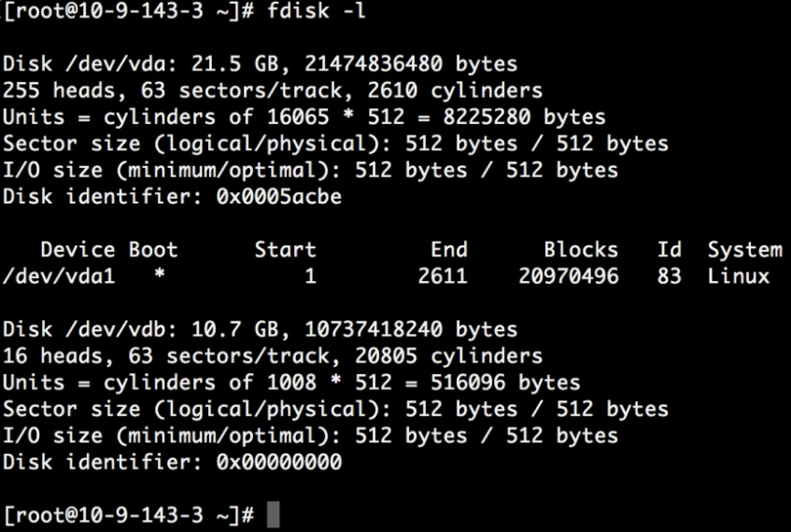The image size is (791, 532).
Task: Click the 'Device' column header
Action: (x=78, y=249)
